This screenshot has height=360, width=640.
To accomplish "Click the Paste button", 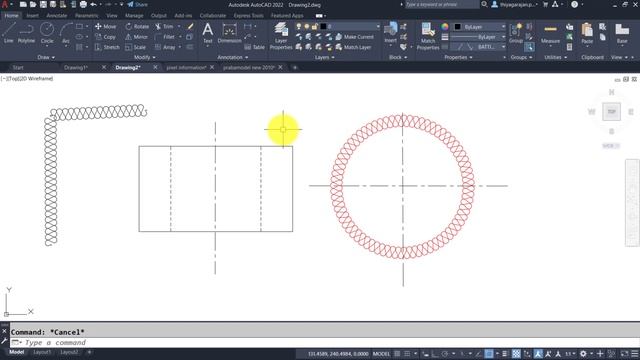I will pyautogui.click(x=587, y=33).
